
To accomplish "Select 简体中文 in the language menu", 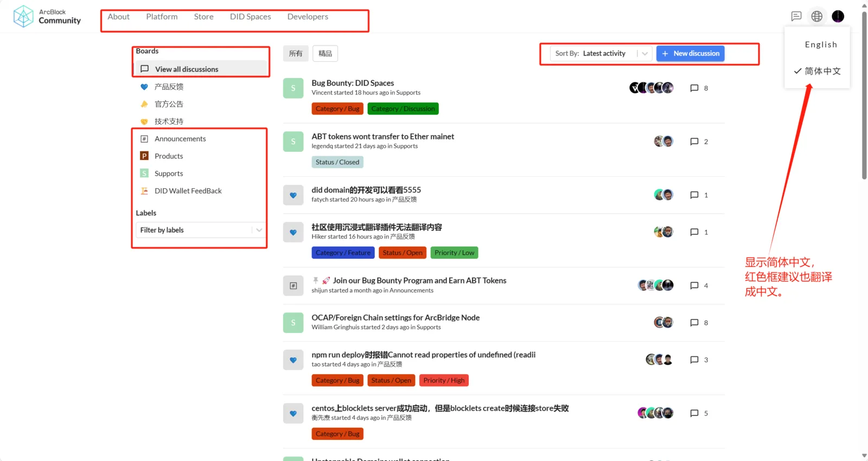I will 817,71.
